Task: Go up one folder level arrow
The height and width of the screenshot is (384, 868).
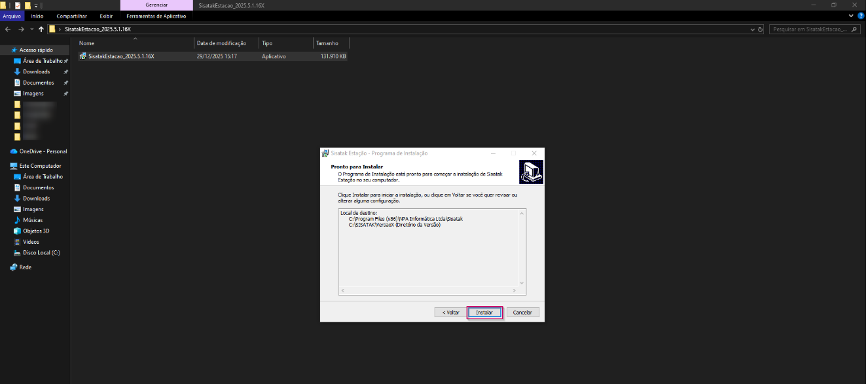Action: point(41,29)
